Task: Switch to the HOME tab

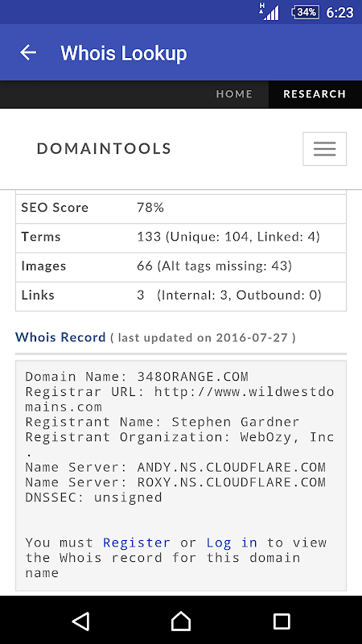Action: point(234,94)
